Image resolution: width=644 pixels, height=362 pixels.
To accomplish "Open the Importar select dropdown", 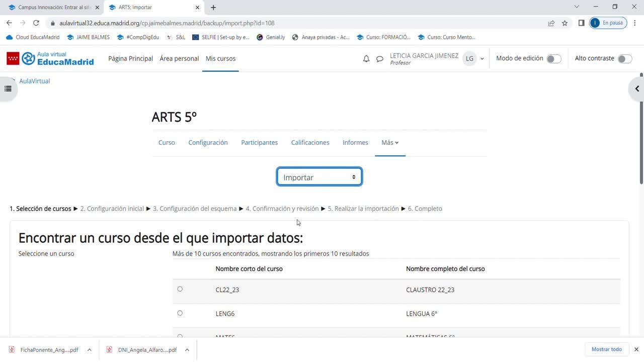I will (x=319, y=177).
